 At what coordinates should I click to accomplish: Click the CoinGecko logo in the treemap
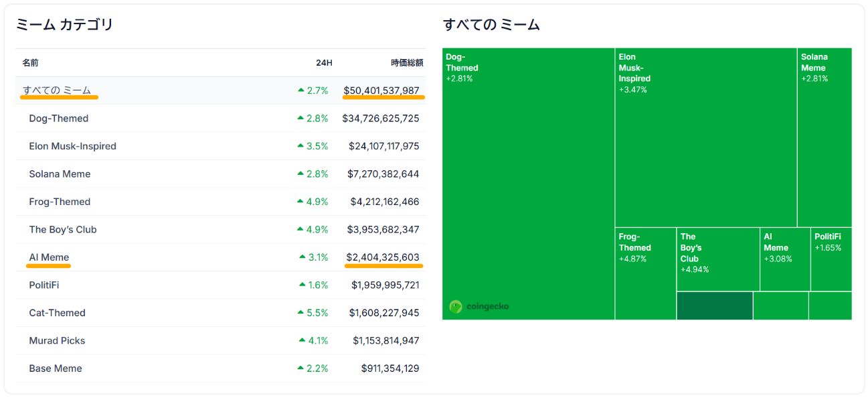click(479, 306)
